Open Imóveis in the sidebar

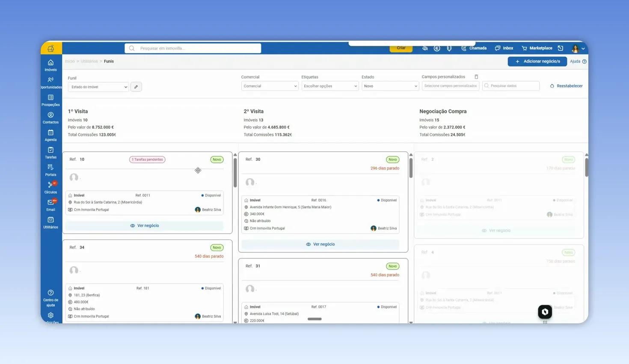pyautogui.click(x=50, y=65)
